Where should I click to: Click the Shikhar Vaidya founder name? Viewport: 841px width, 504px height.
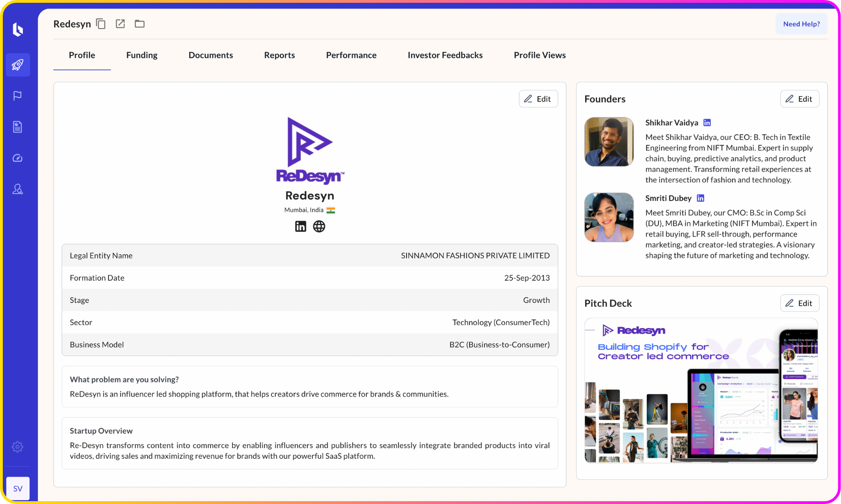[671, 123]
